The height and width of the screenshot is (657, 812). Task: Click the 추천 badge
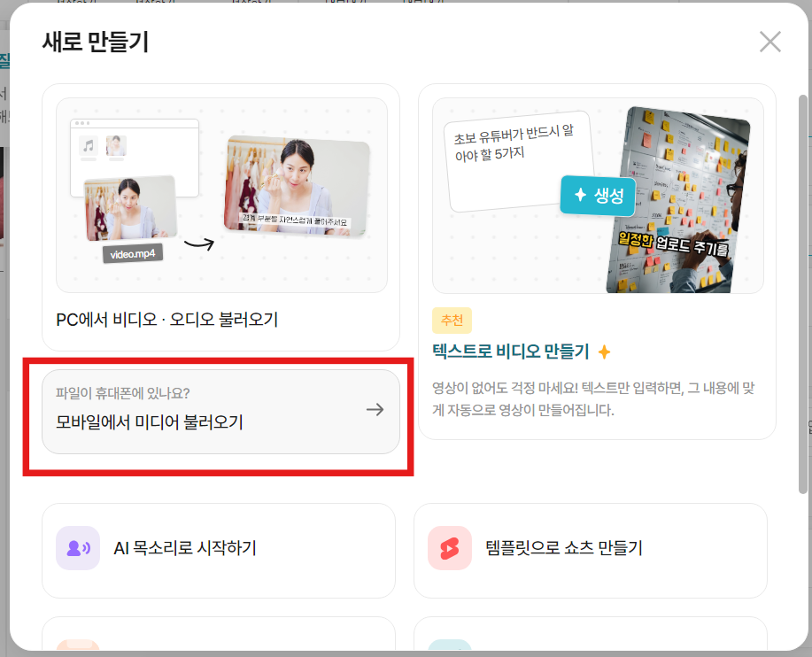(x=452, y=321)
